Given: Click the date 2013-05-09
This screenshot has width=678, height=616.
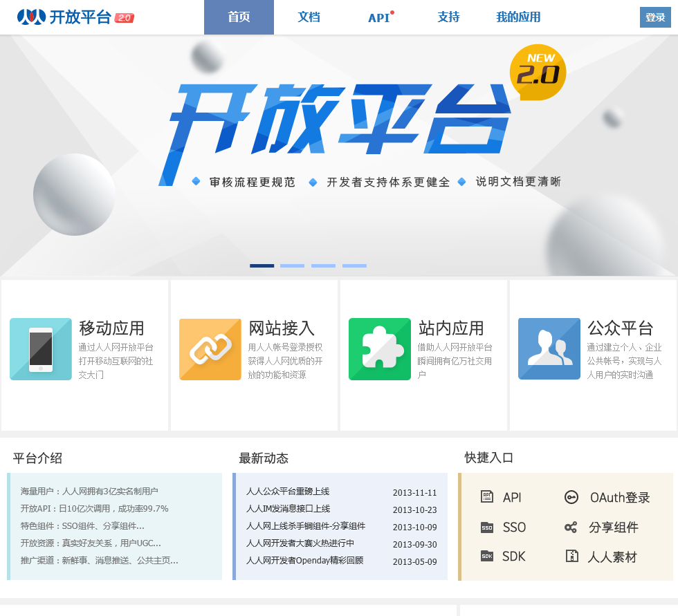Looking at the screenshot, I should click(414, 561).
